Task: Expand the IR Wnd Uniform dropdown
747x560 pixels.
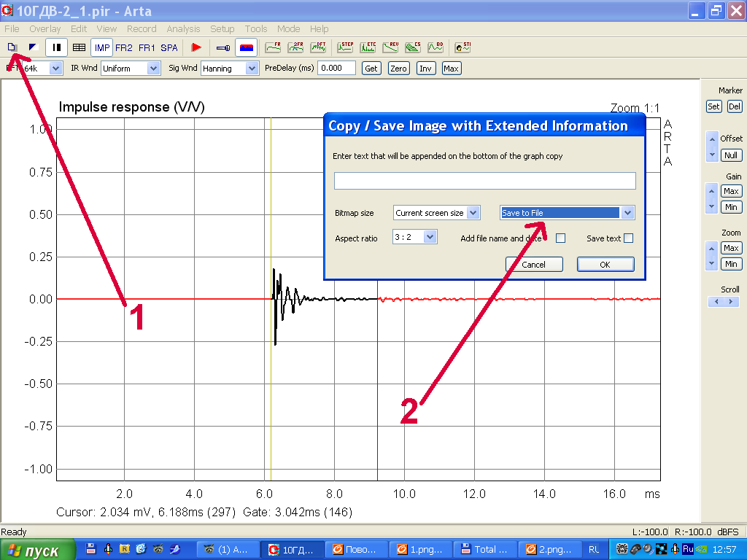Action: pyautogui.click(x=153, y=68)
